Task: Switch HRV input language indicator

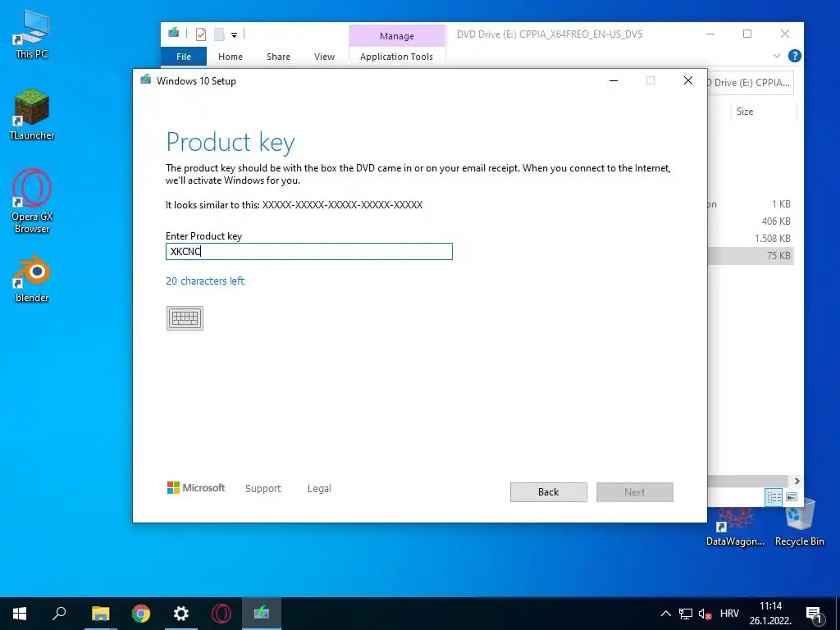Action: pos(729,614)
